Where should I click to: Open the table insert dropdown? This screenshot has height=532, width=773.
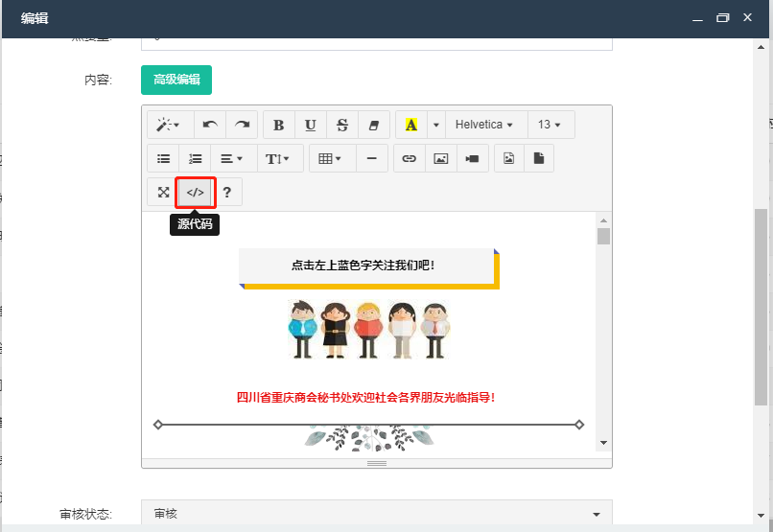(331, 158)
